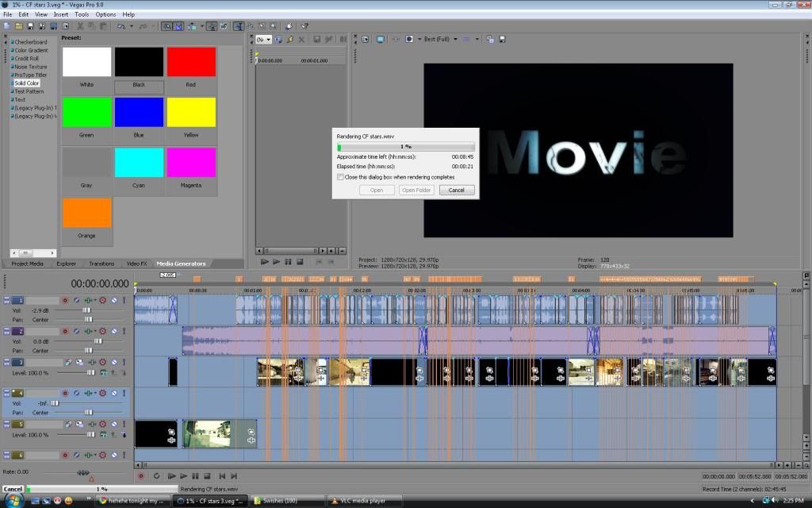Cancel the rendering in the dialog

[x=457, y=190]
